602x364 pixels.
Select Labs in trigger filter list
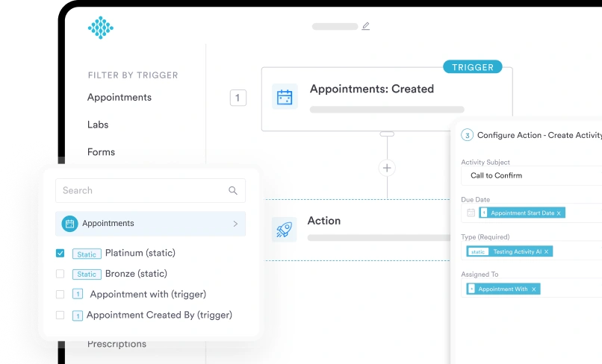(98, 125)
